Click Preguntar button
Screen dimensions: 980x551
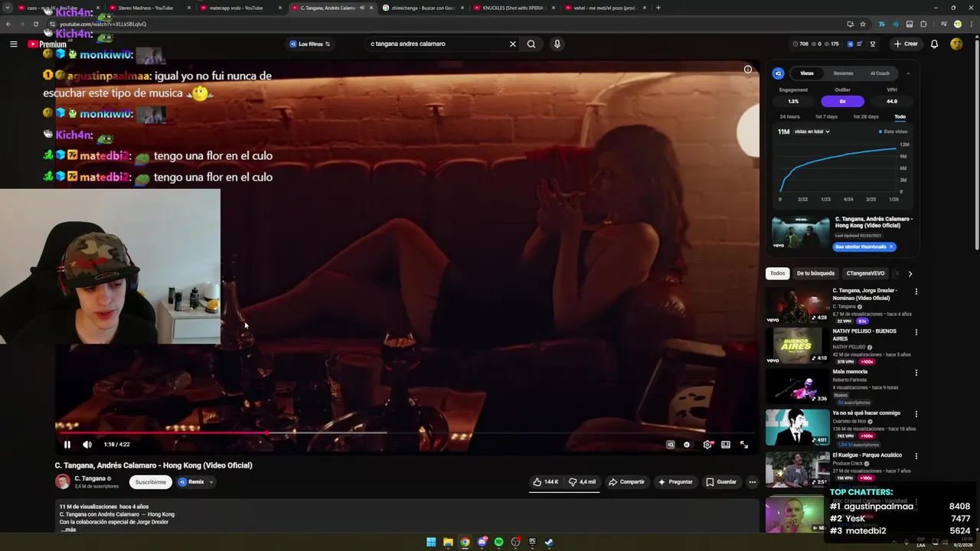(x=675, y=482)
